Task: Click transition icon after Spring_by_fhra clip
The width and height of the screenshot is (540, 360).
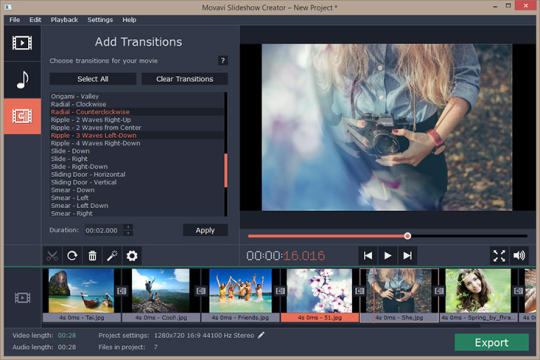Action: [x=518, y=291]
